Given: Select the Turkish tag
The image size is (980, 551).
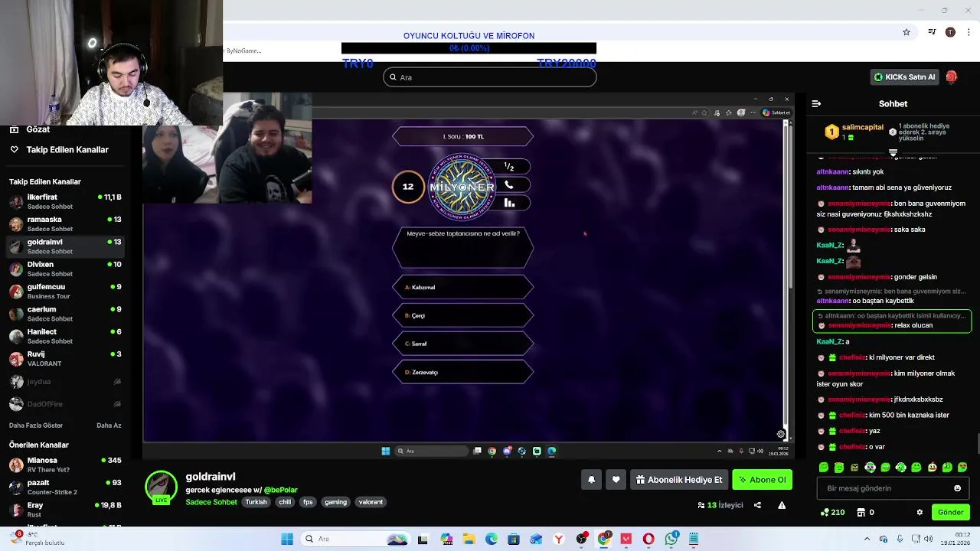Looking at the screenshot, I should 256,502.
